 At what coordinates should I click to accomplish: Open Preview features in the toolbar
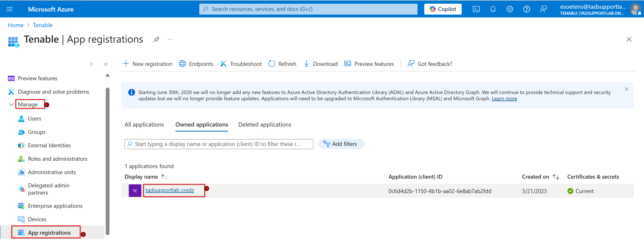click(369, 64)
